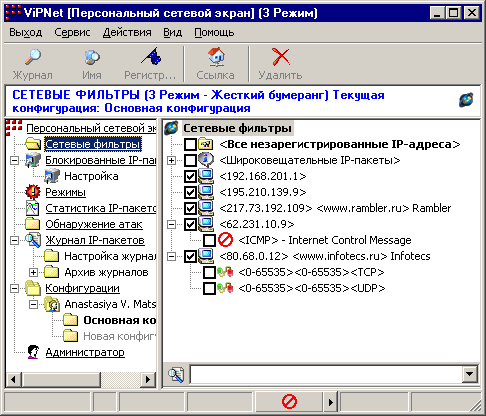This screenshot has height=416, width=486.
Task: Click left tree scrollbar left arrow
Action: click(14, 379)
